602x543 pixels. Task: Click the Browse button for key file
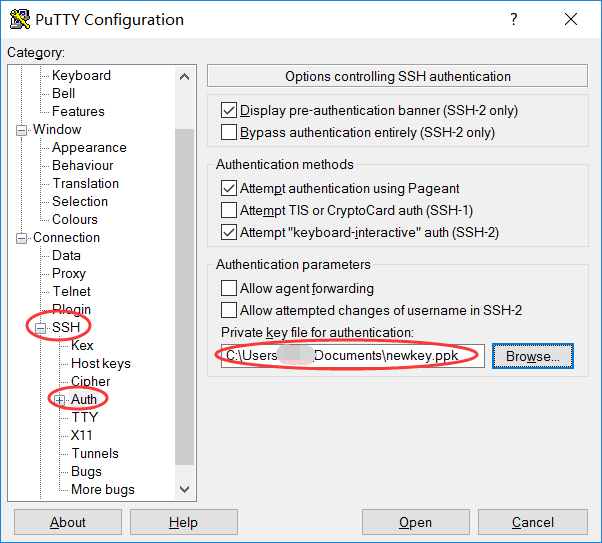coord(533,356)
